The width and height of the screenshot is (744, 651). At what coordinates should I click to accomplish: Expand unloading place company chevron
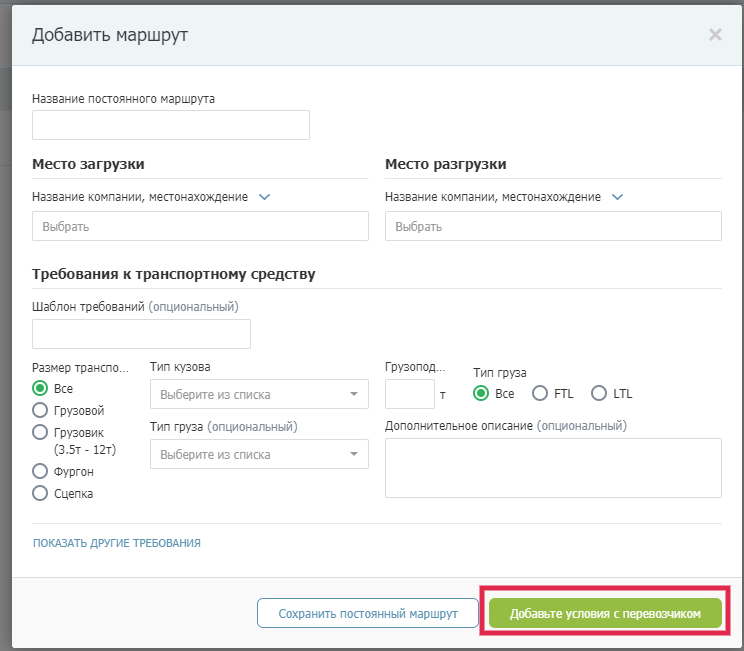coord(617,197)
